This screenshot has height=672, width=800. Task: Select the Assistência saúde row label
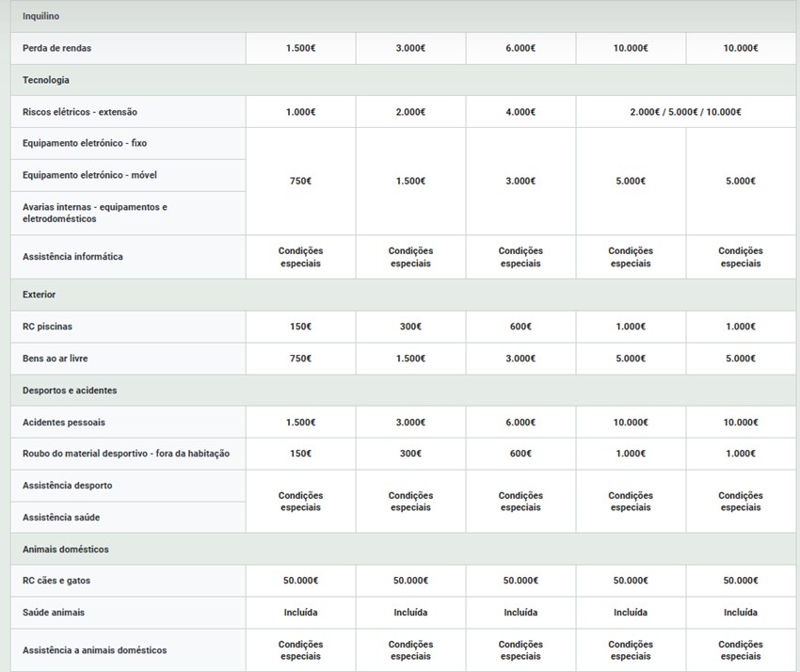[x=61, y=518]
